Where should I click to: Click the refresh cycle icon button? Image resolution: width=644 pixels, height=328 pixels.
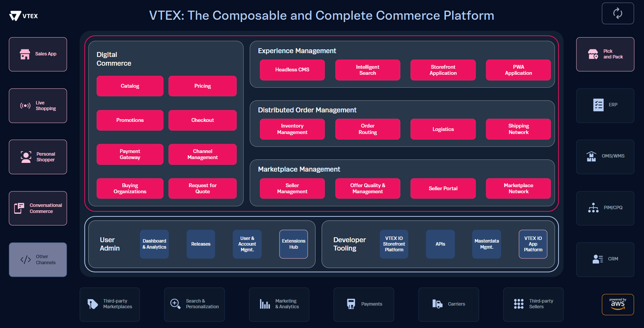618,13
